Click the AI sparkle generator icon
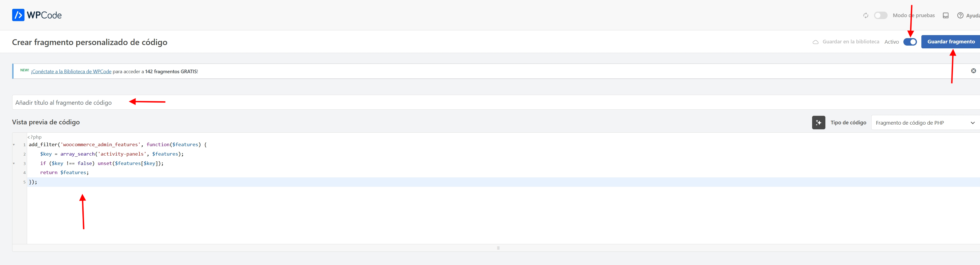Viewport: 980px width, 265px height. 818,123
